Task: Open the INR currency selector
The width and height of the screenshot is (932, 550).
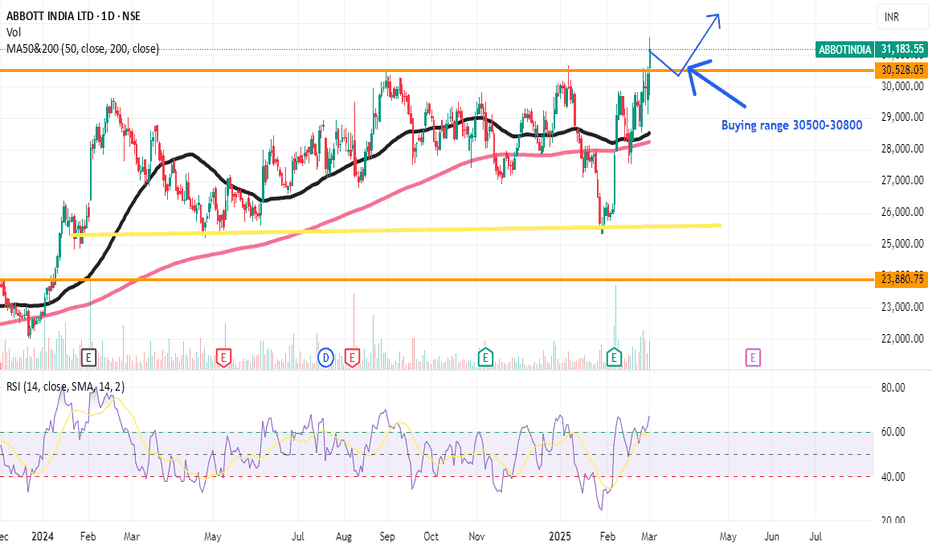Action: pos(902,17)
